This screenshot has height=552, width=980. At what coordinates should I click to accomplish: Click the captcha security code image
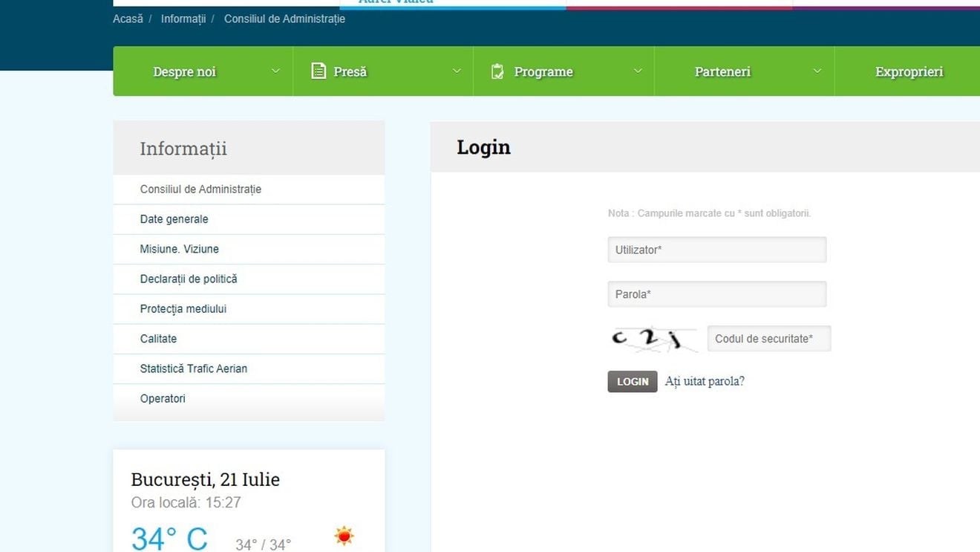[653, 340]
